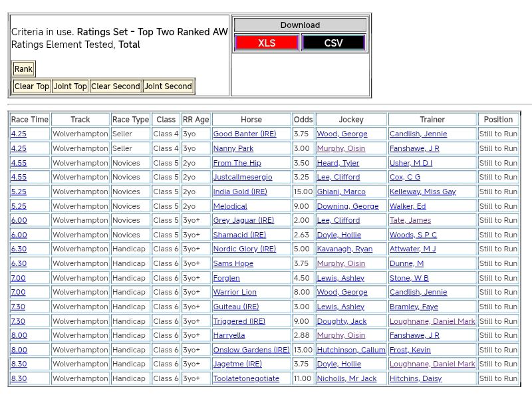
Task: Open horse Nanny Park link
Action: (x=233, y=149)
